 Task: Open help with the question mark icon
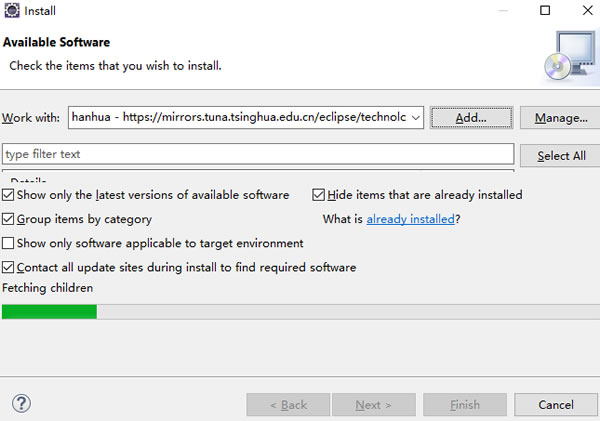(21, 404)
